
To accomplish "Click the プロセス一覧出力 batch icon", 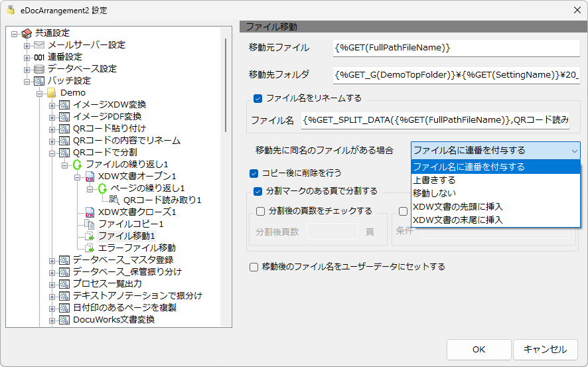I will (x=64, y=284).
